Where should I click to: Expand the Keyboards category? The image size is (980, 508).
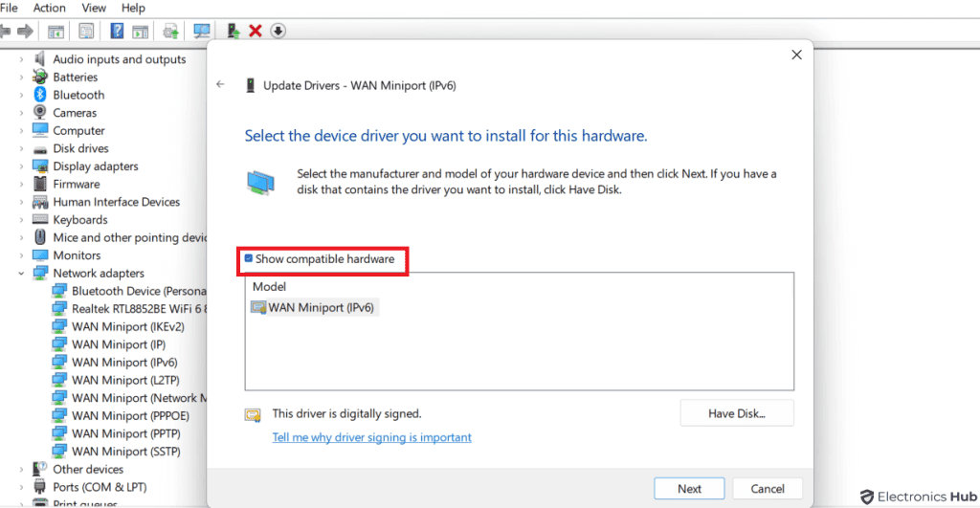[21, 219]
